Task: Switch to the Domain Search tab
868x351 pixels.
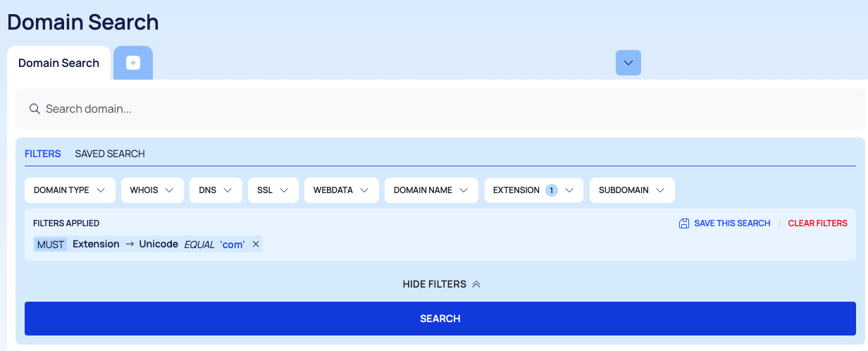Action: [x=58, y=63]
